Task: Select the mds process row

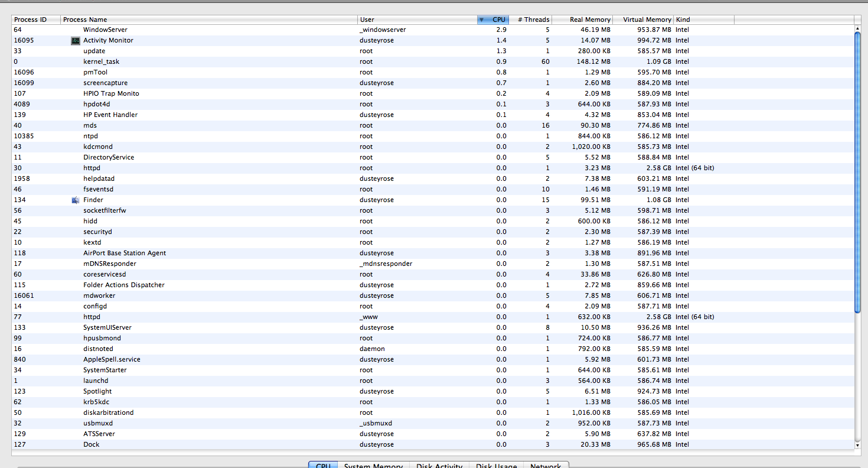Action: click(x=433, y=125)
